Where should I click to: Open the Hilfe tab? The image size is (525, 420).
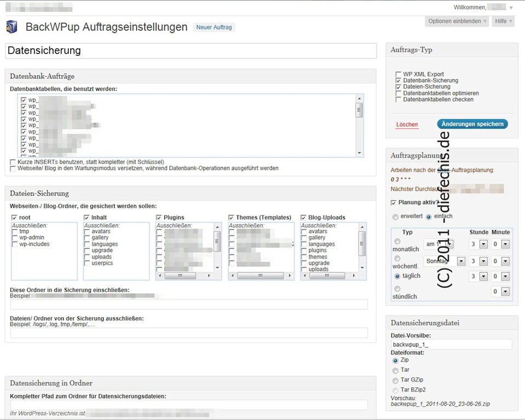coord(503,21)
